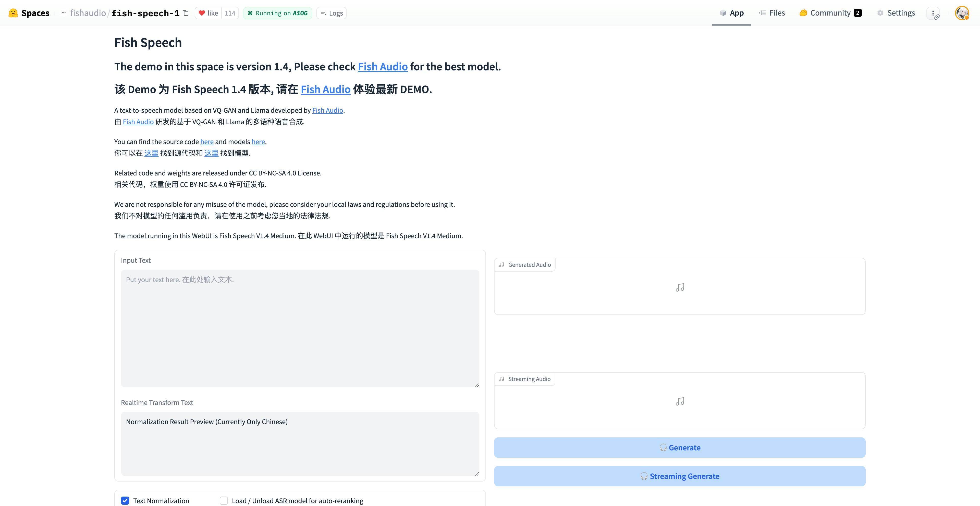Click the 'Fish Speech' title heading

(148, 43)
